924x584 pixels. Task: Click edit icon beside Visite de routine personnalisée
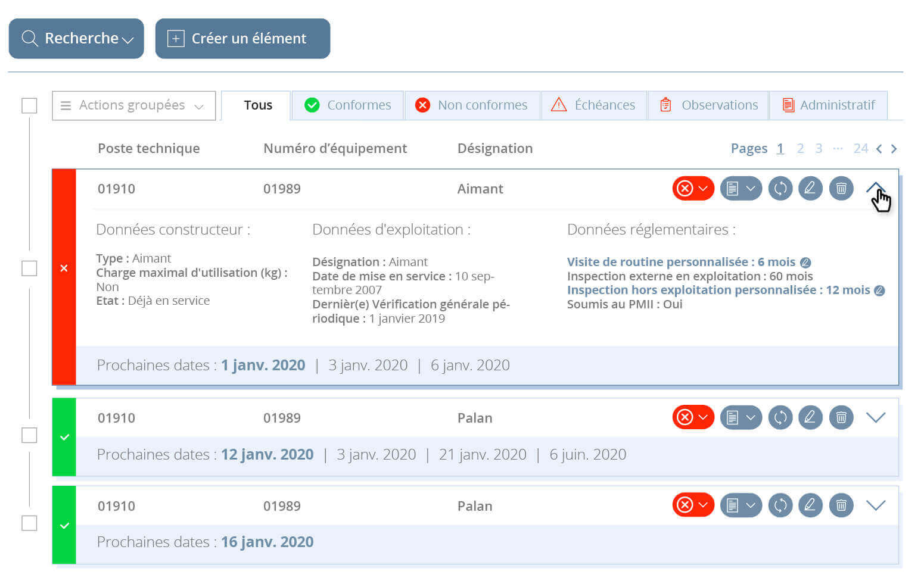coord(805,263)
